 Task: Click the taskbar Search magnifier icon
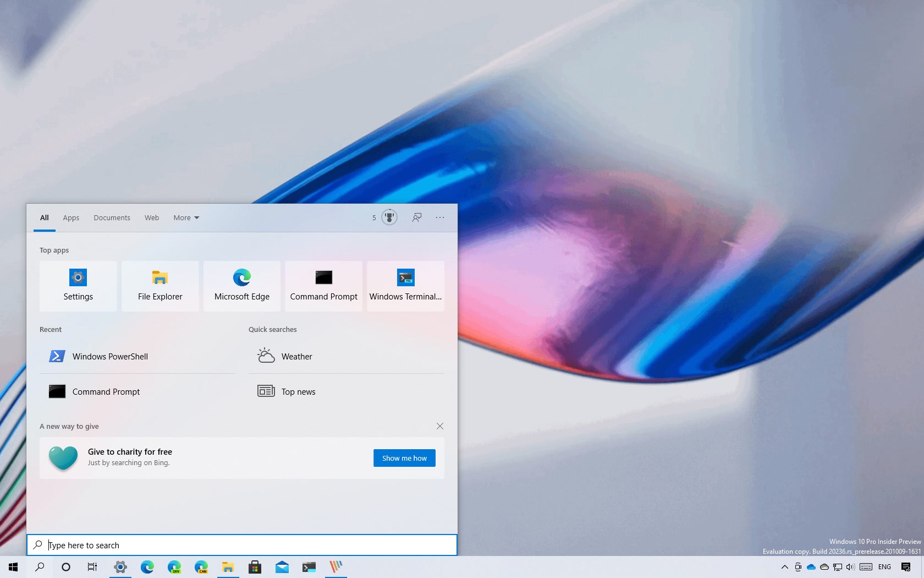point(40,567)
